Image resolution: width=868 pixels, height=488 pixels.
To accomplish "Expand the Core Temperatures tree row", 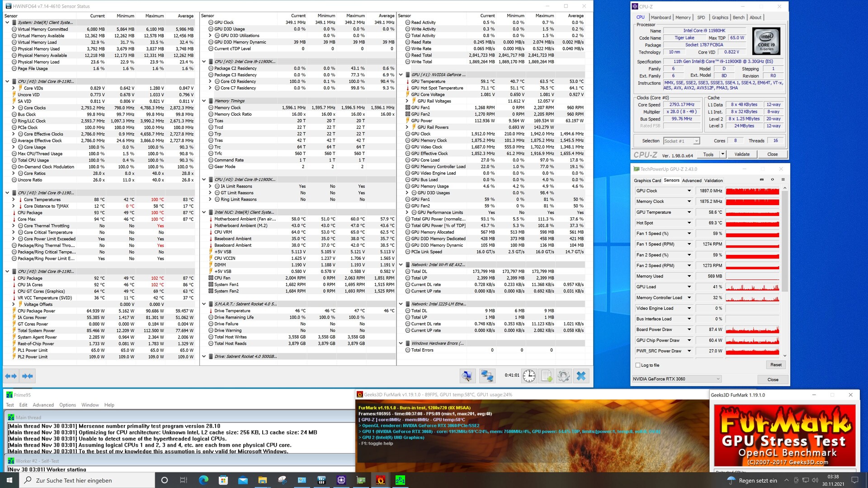I will pyautogui.click(x=14, y=200).
